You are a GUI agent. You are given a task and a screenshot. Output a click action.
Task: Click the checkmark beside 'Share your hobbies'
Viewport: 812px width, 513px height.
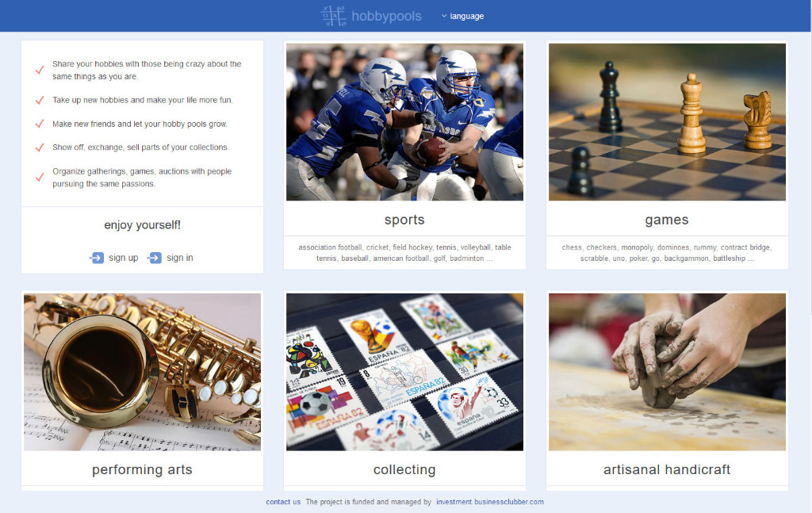click(x=40, y=70)
